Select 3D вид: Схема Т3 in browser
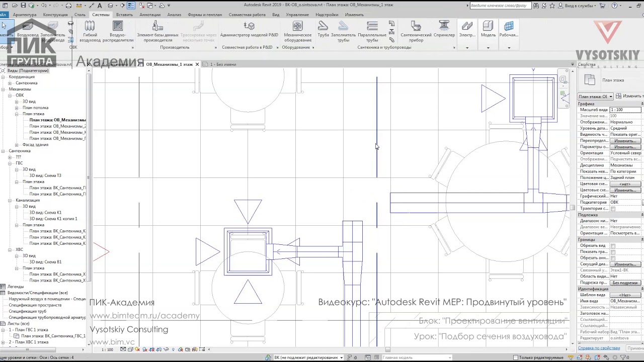This screenshot has width=644, height=362. [45, 175]
